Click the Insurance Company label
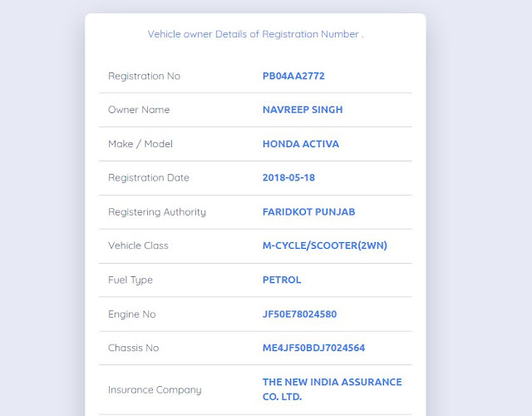This screenshot has width=532, height=416. click(155, 389)
